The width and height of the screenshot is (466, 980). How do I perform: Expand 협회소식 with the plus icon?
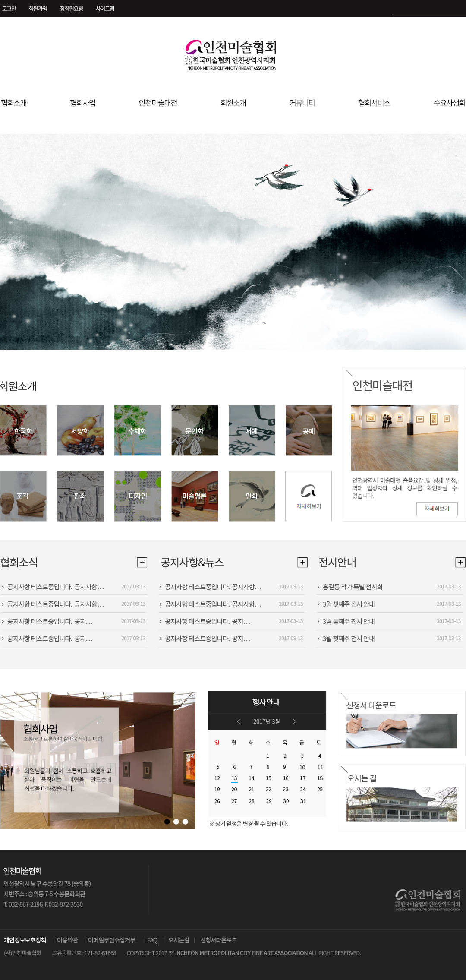tap(142, 562)
